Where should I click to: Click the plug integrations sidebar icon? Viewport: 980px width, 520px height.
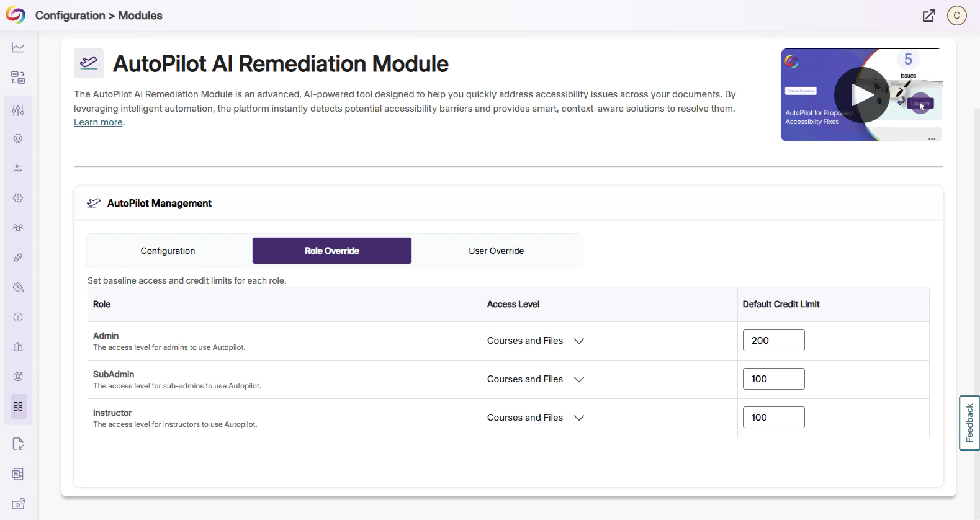coord(18,258)
